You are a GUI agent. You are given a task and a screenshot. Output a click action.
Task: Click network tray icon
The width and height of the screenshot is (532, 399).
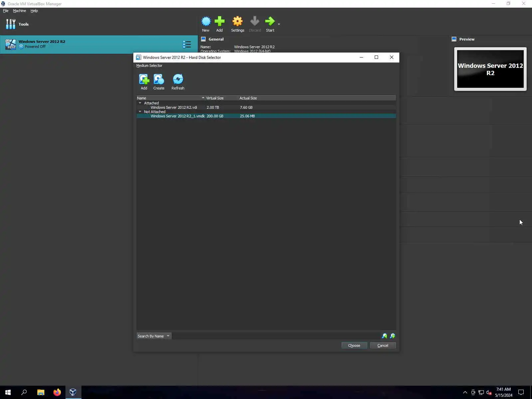pyautogui.click(x=481, y=392)
